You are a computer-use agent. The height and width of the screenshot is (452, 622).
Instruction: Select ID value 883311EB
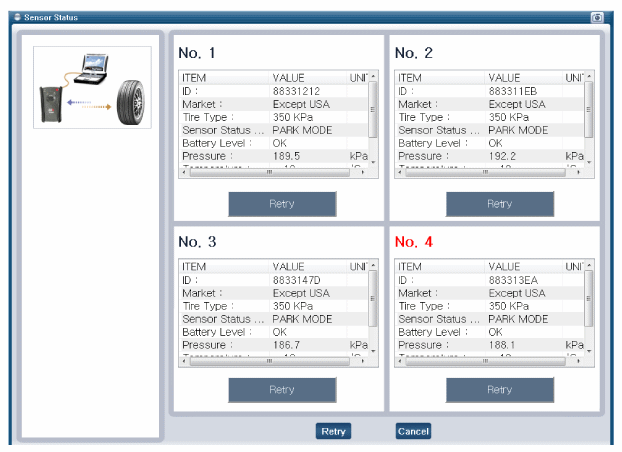(x=513, y=91)
